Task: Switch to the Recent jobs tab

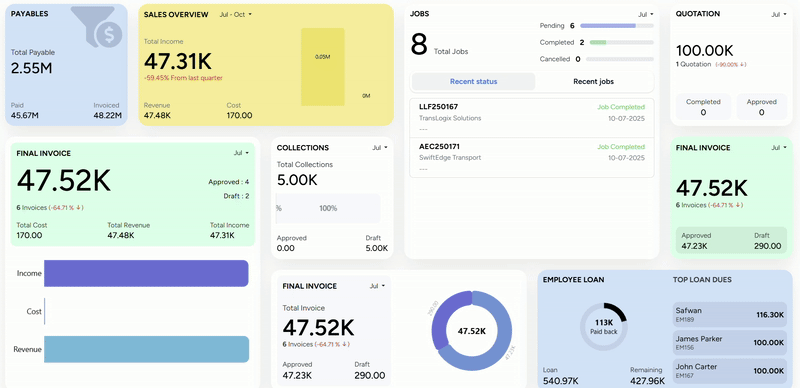Action: 593,82
